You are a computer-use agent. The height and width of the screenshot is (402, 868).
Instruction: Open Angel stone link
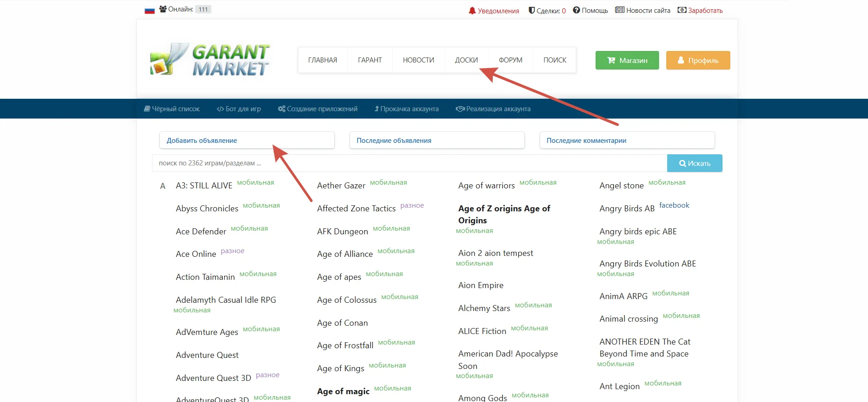coord(621,186)
